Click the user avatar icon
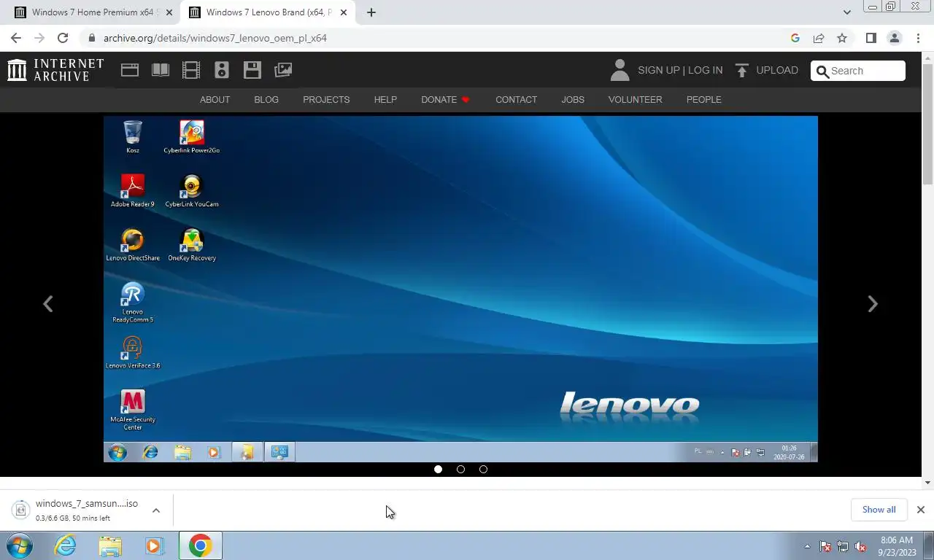Screen dimensions: 934x560 click(x=620, y=70)
